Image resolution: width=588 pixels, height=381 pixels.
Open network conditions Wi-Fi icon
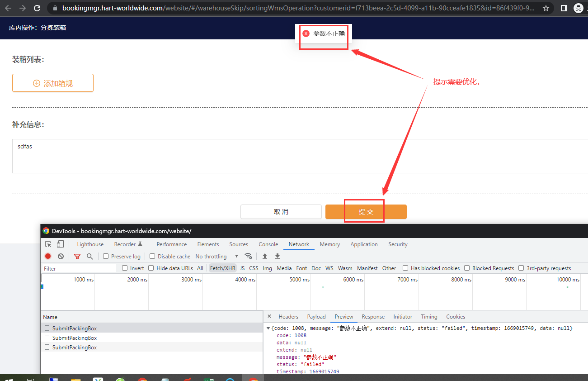coord(248,256)
